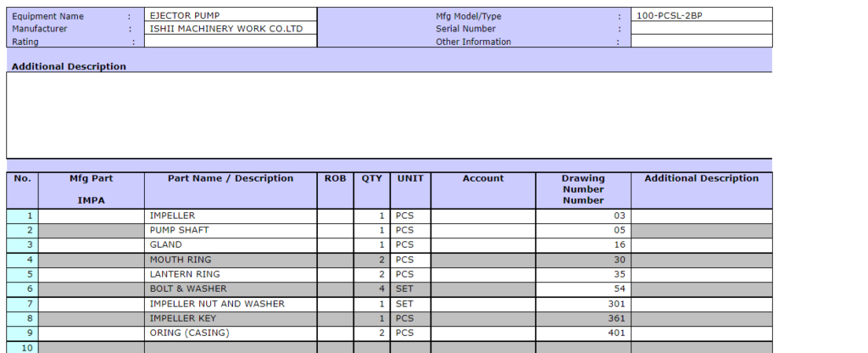Select IMPELLER NUT AND WASHER cell
868x353 pixels.
click(x=231, y=304)
